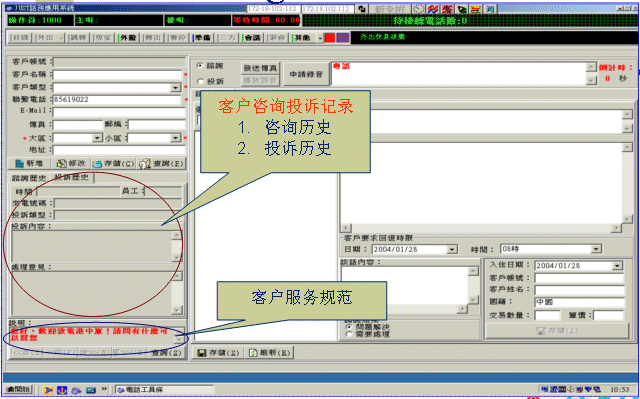Click into the 客戶名稱 customer name field
This screenshot has width=640, height=399.
tap(117, 75)
